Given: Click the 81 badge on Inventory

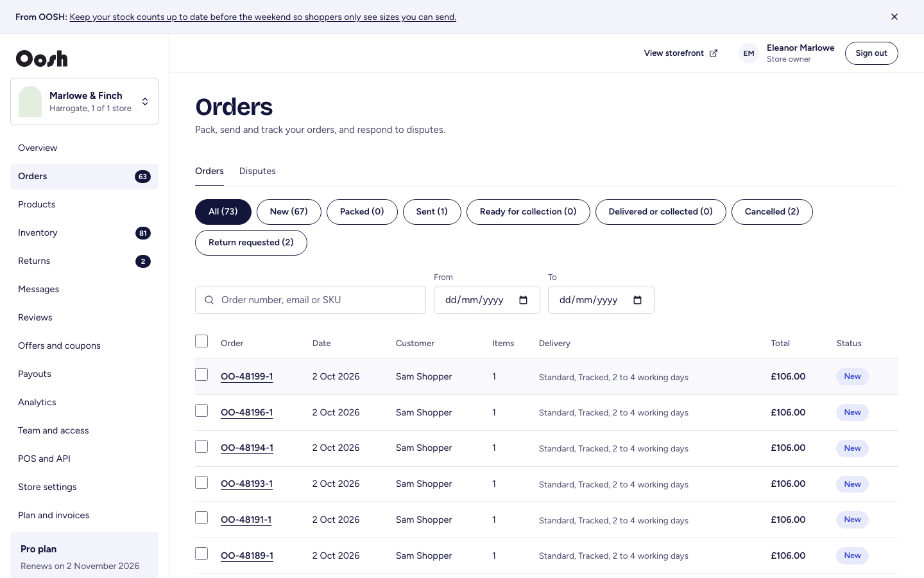Looking at the screenshot, I should 143,233.
